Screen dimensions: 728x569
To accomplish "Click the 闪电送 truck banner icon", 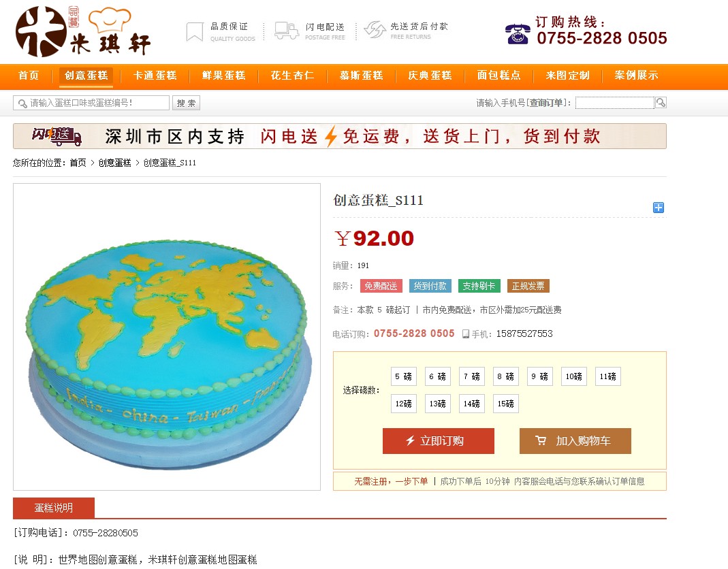I will pyautogui.click(x=57, y=136).
